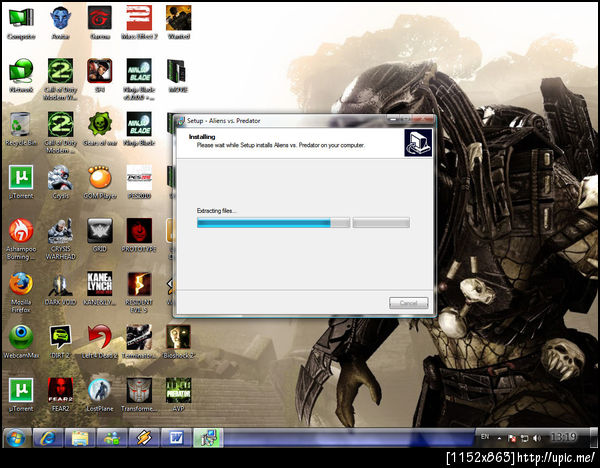Open the Computer desktop icon
600x468 pixels.
pyautogui.click(x=21, y=23)
